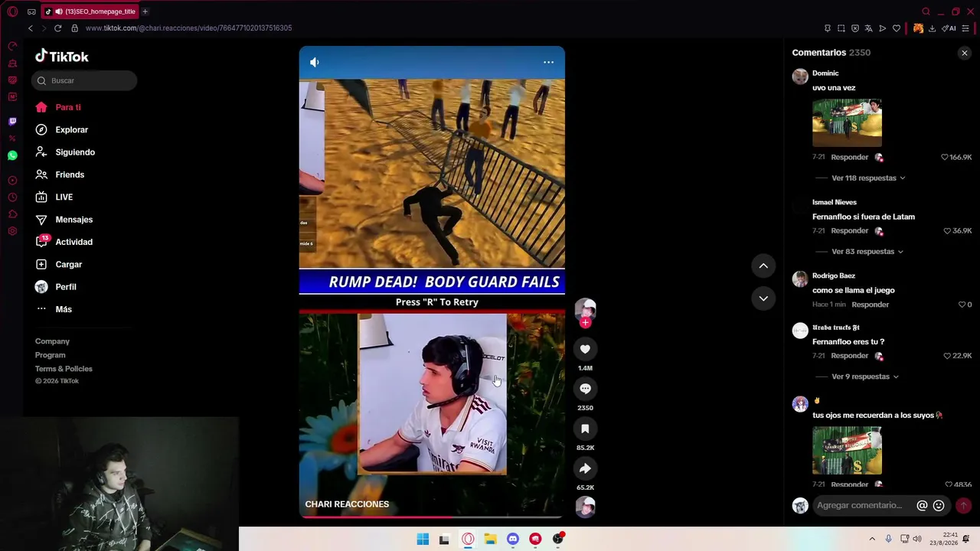Like the comment with 22.9K likes

(x=947, y=356)
